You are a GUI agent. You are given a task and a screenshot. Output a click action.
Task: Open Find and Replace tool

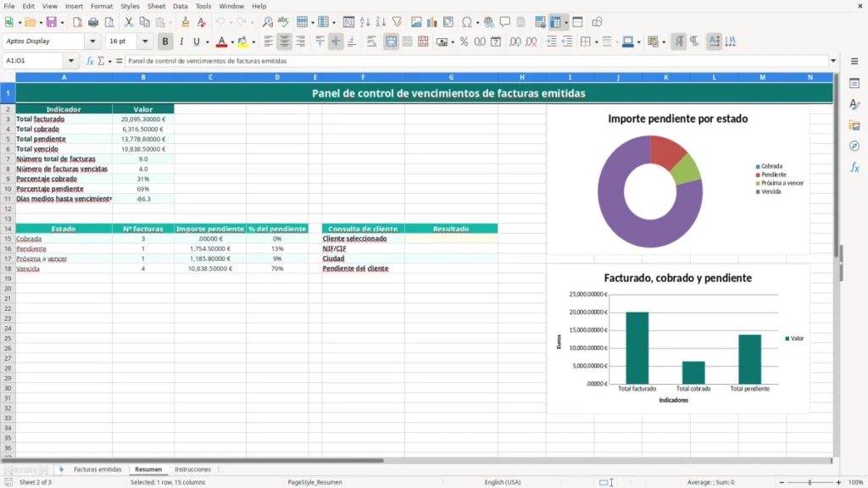(x=267, y=22)
